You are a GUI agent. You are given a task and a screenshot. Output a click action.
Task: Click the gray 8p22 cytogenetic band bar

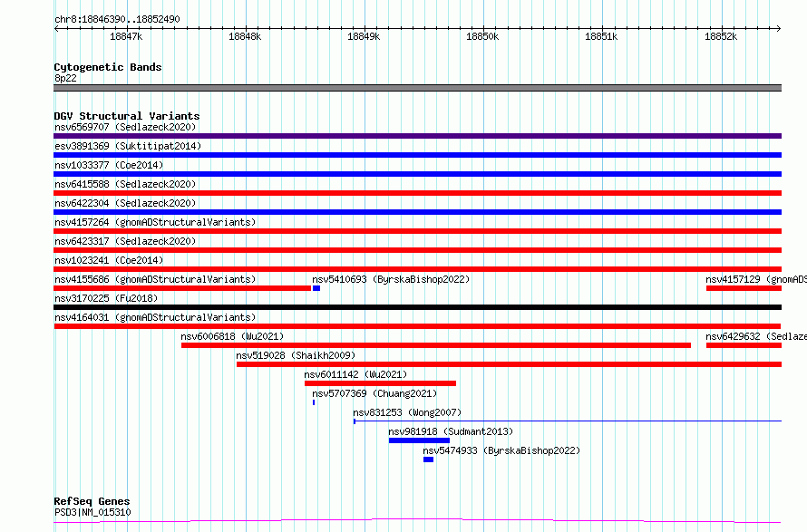[x=417, y=88]
